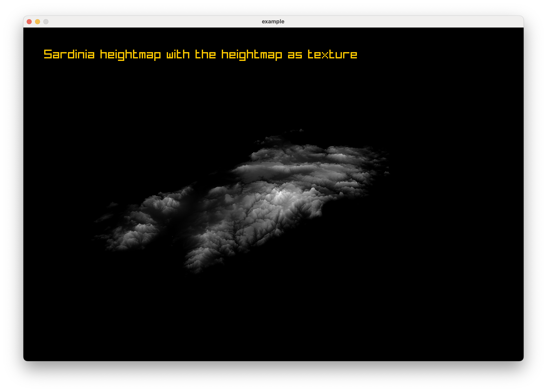Zoom the example window with the green button
The image size is (547, 392).
pos(46,22)
